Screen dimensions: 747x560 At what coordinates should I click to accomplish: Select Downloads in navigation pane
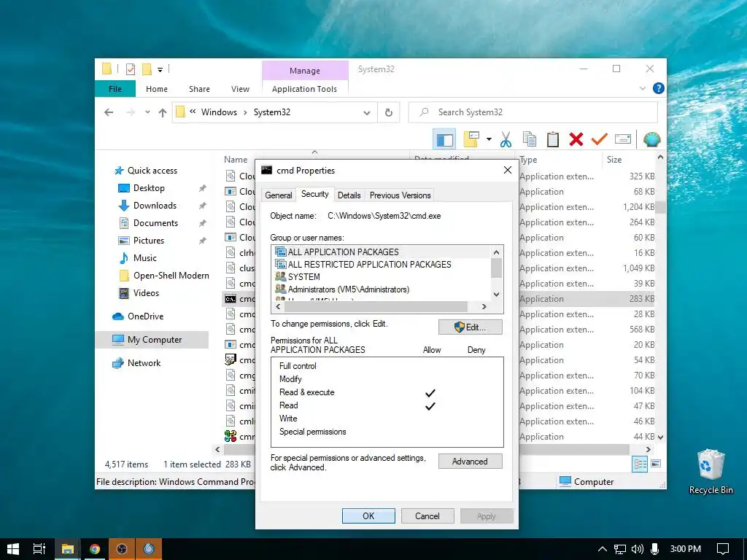tap(155, 205)
